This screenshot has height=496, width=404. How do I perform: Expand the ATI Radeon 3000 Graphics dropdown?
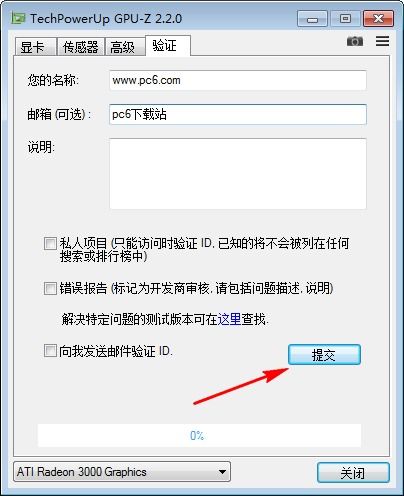point(122,472)
